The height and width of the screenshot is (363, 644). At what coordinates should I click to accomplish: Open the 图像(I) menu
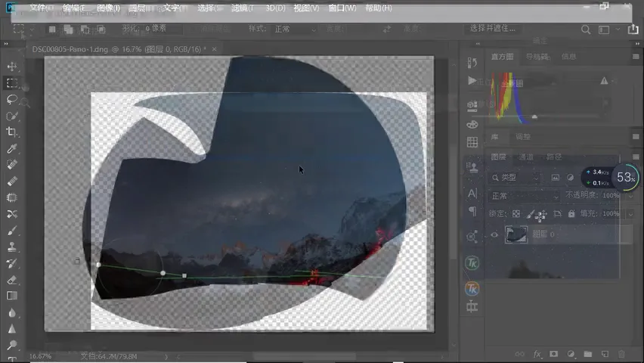(108, 8)
